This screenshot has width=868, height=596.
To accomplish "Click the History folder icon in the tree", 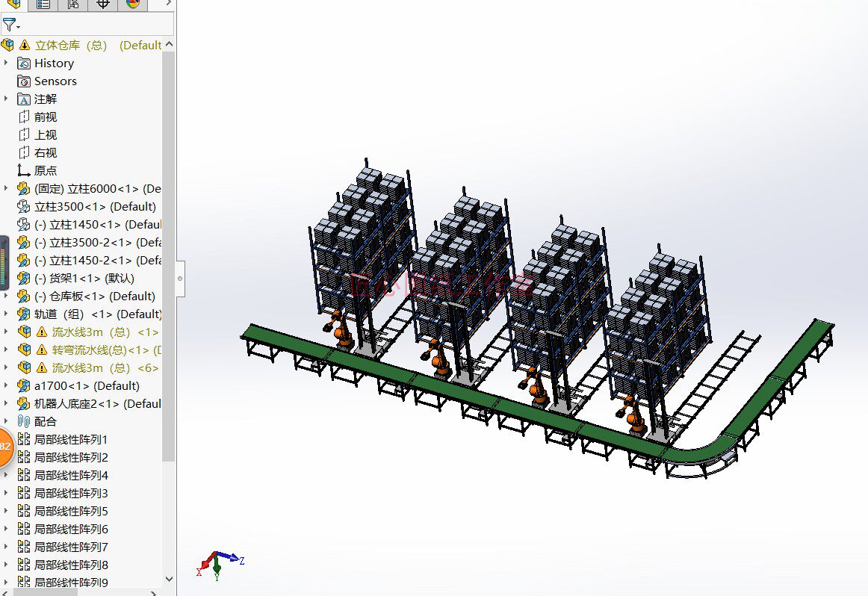I will 23,63.
